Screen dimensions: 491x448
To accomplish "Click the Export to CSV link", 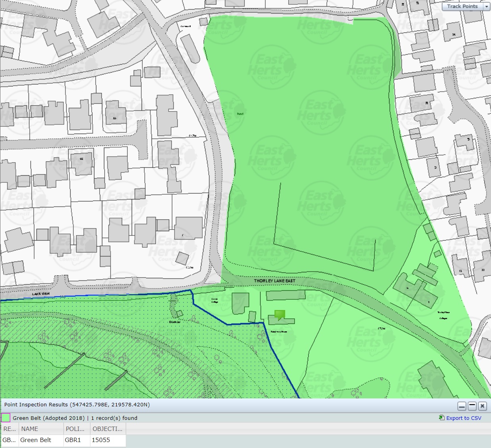I will (x=464, y=418).
